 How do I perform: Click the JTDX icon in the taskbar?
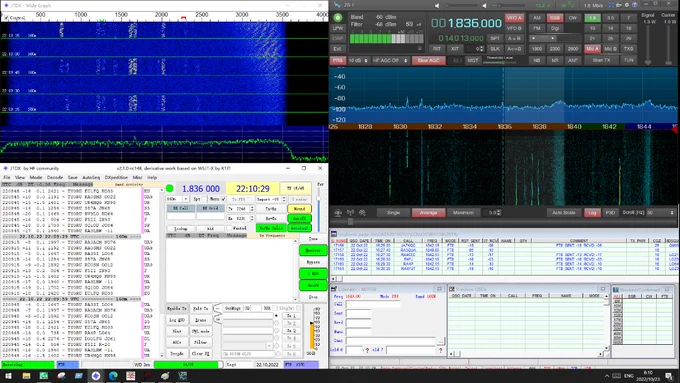point(96,376)
